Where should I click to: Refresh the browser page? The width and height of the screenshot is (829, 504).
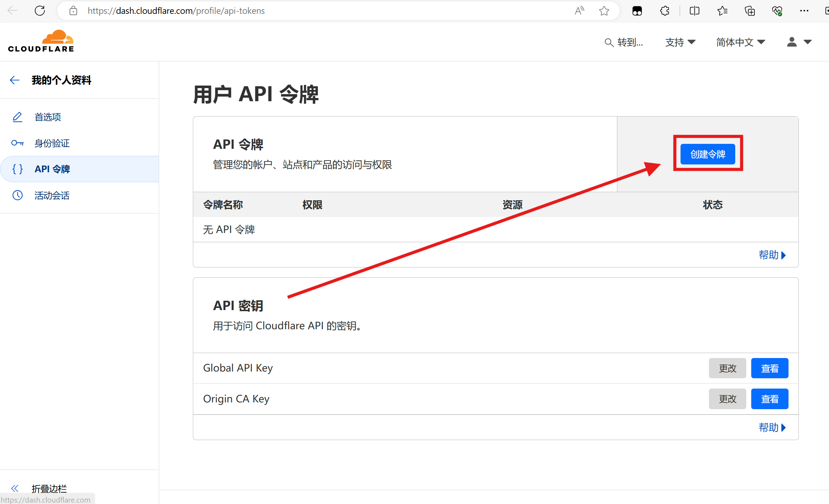pyautogui.click(x=40, y=11)
